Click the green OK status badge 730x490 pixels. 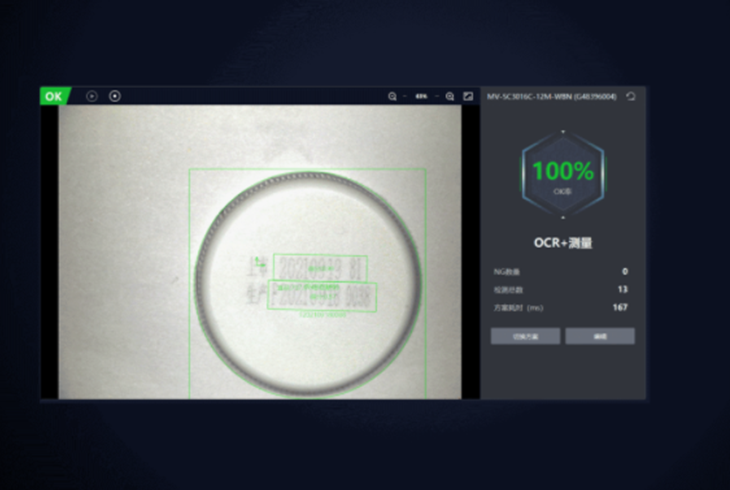click(54, 96)
